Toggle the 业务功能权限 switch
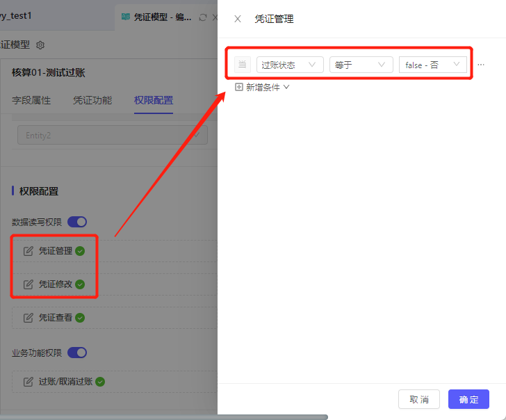Screen dimensions: 506x420 point(77,353)
